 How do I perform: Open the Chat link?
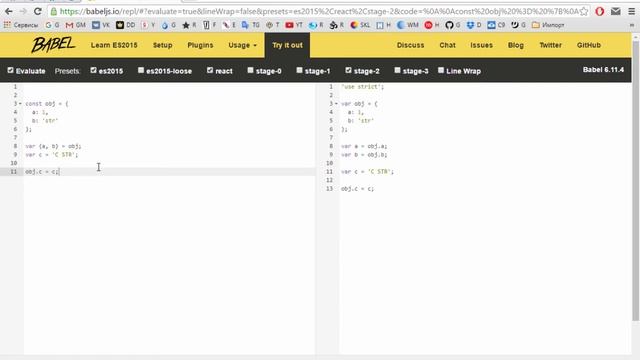tap(447, 45)
